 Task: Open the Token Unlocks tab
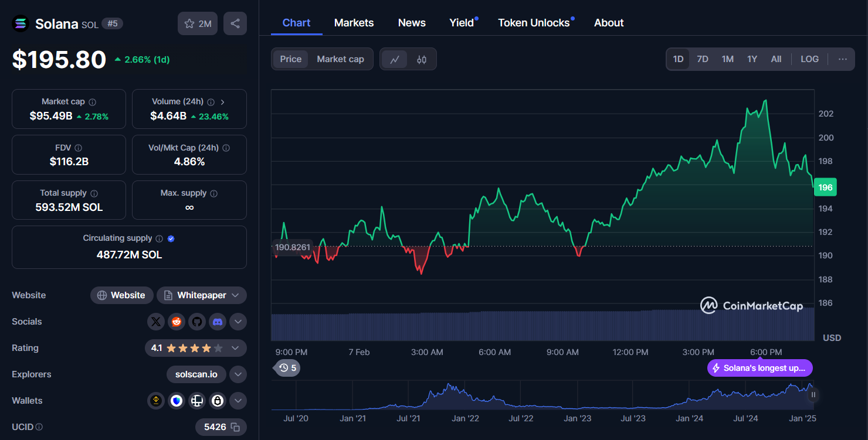[x=534, y=23]
